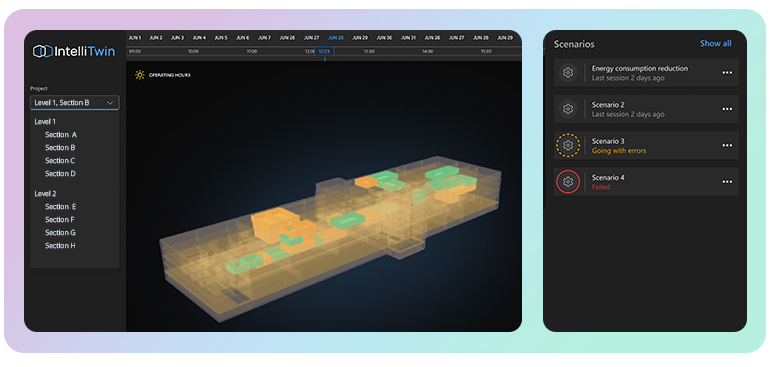The height and width of the screenshot is (367, 770).
Task: Select JUN 5 in the date strip
Action: point(221,37)
